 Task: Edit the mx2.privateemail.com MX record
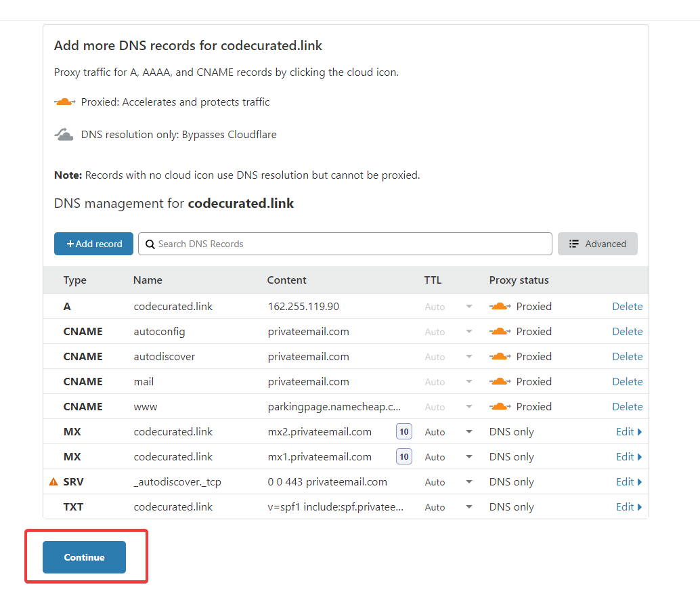(628, 432)
